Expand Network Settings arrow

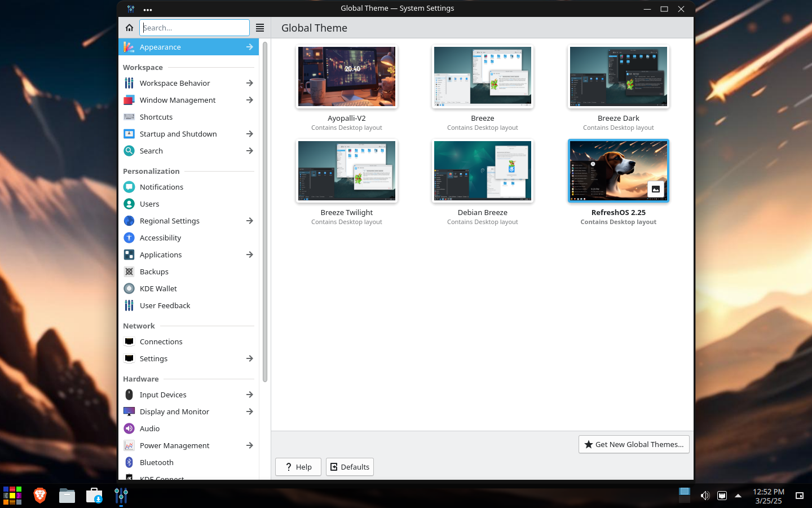(x=249, y=358)
